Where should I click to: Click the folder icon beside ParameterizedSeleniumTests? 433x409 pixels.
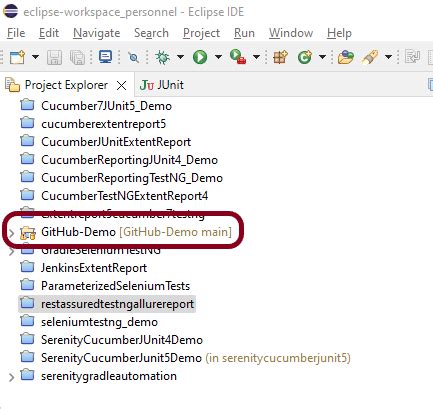27,285
